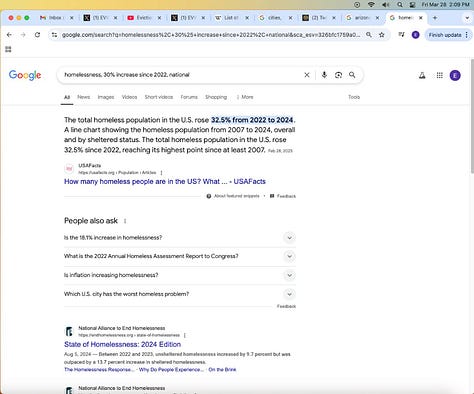Viewport: 474px width, 394px height.
Task: Reload the current page
Action: tap(37, 35)
